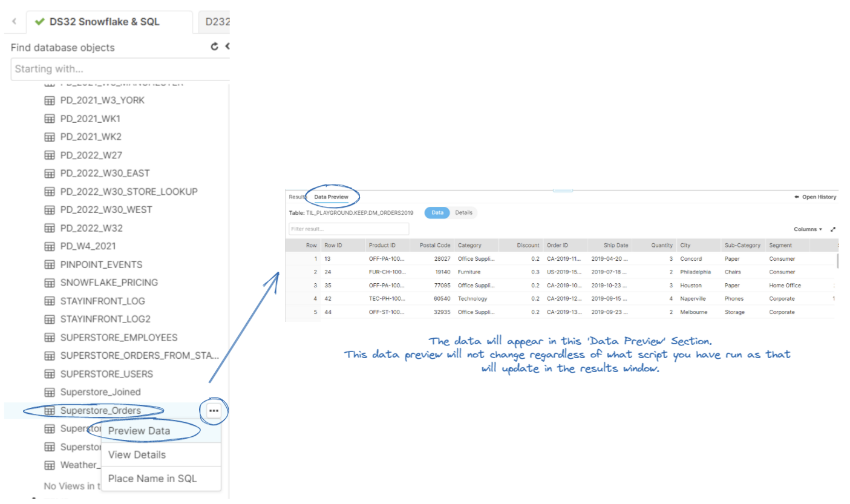This screenshot has width=850, height=504.
Task: Click table icon beside PD_W4_2021
Action: click(x=50, y=246)
